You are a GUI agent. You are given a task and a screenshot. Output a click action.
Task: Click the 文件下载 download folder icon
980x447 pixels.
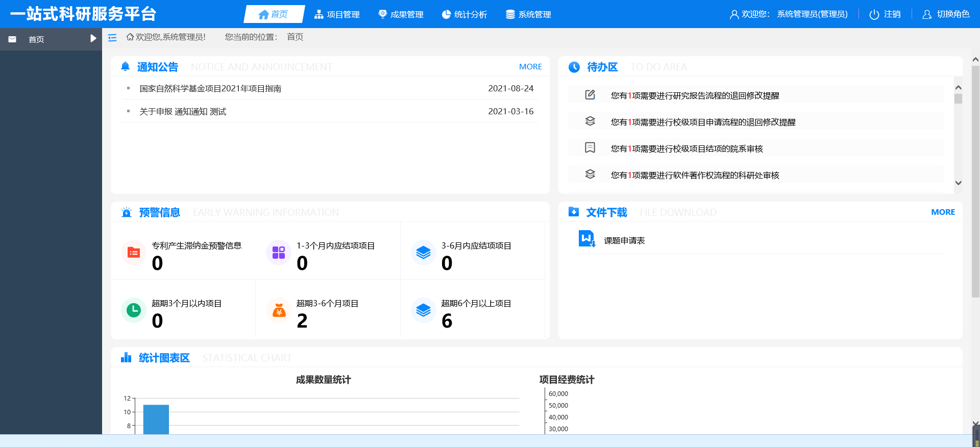pos(574,212)
